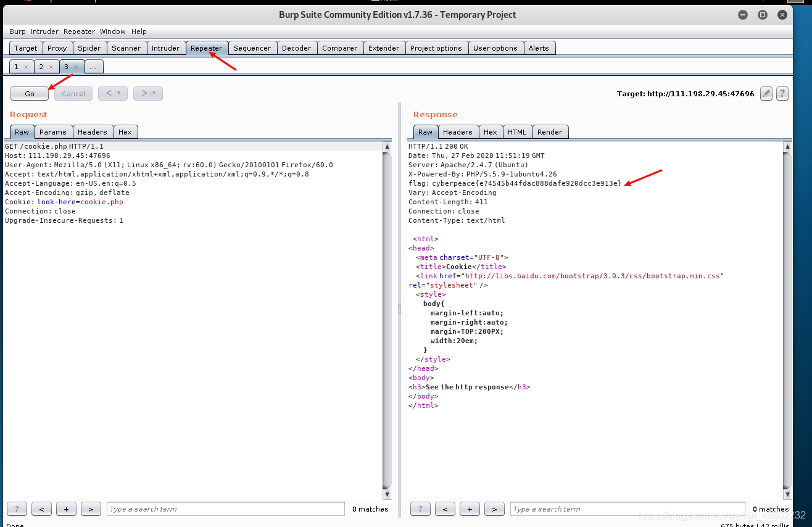The height and width of the screenshot is (527, 812).
Task: Show the Response Headers view
Action: pyautogui.click(x=458, y=132)
